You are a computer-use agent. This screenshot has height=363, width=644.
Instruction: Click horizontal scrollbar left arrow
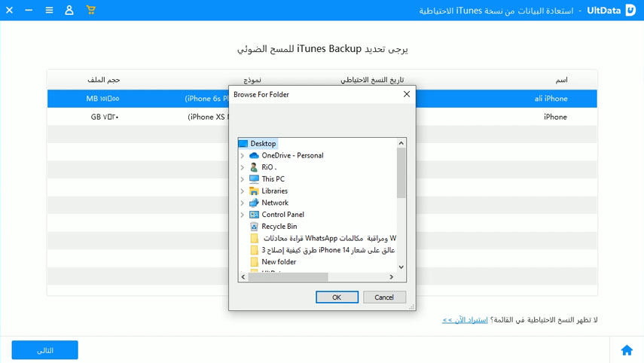243,277
